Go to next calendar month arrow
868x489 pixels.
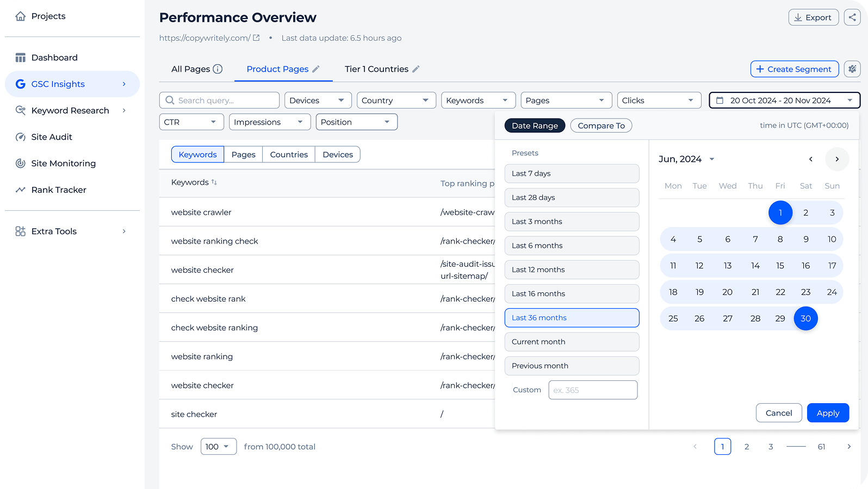pyautogui.click(x=837, y=159)
